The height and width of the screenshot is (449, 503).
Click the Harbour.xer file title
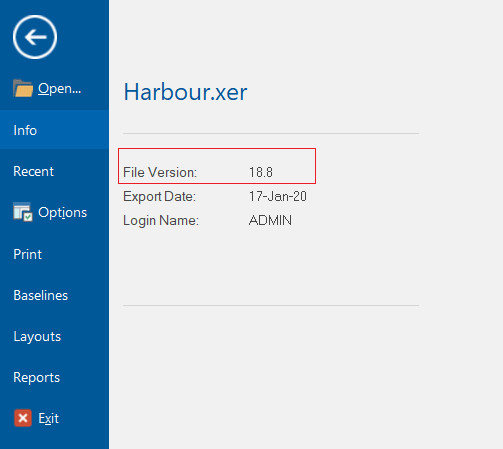coord(185,92)
